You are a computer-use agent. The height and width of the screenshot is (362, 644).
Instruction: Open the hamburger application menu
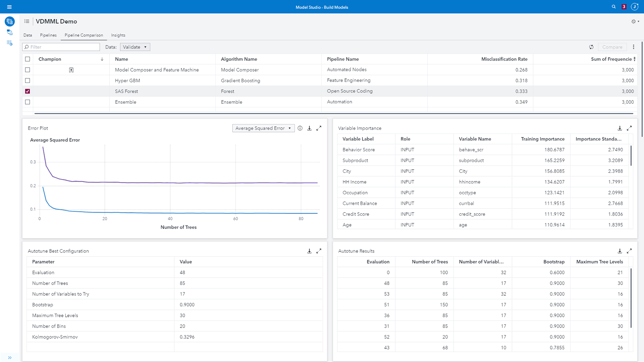[9, 7]
